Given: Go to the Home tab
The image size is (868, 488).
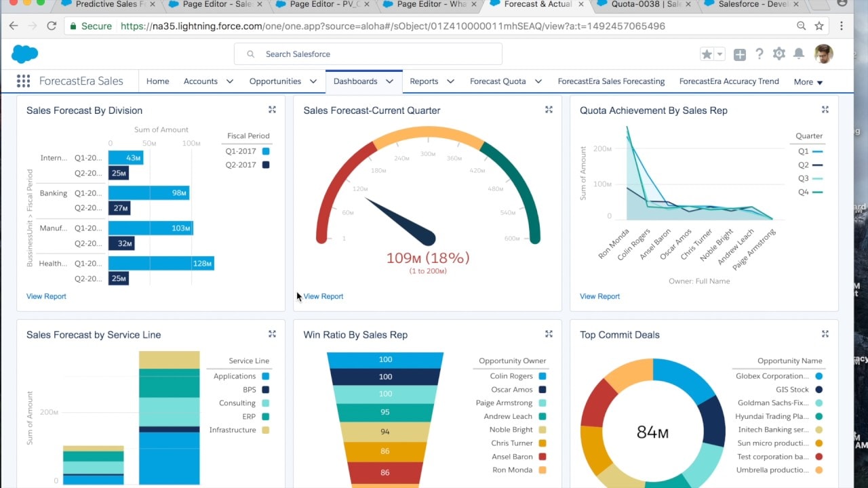Looking at the screenshot, I should tap(157, 81).
